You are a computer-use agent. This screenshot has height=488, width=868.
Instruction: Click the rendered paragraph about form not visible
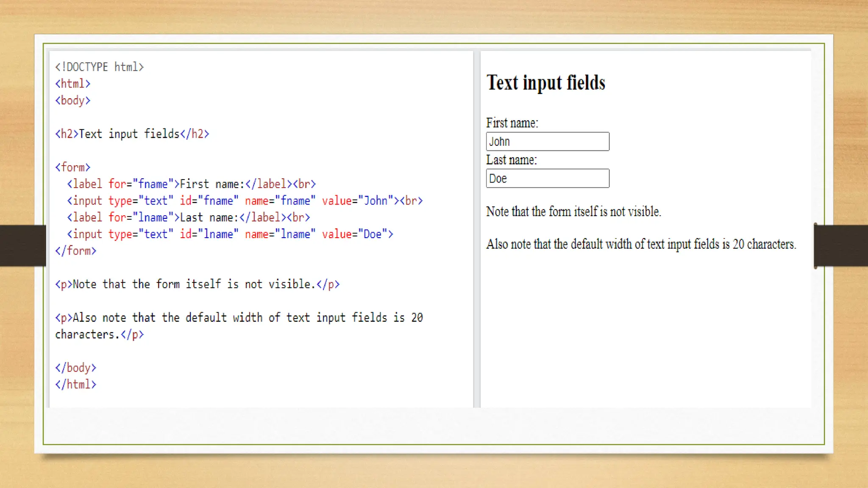point(573,211)
